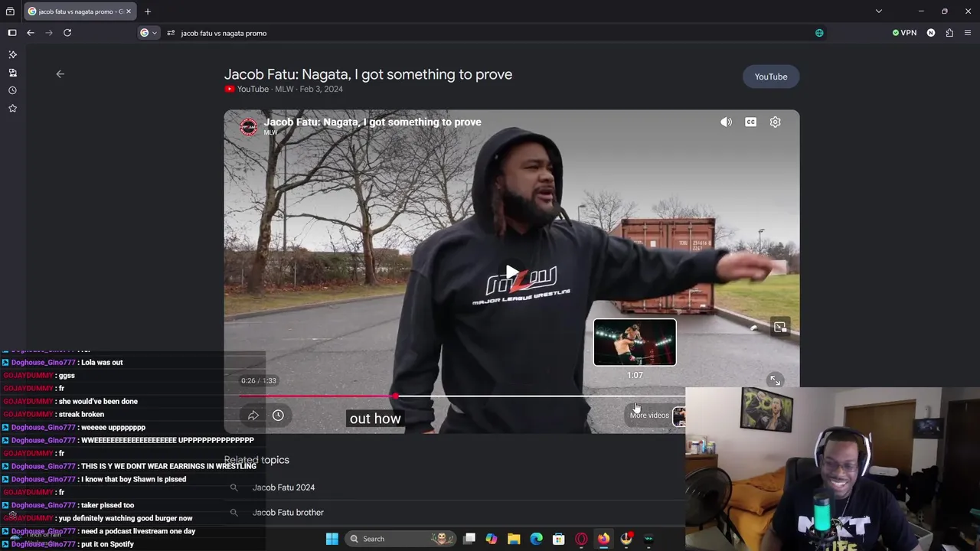980x551 pixels.
Task: Expand the Google search engine dropdown
Action: click(x=149, y=33)
